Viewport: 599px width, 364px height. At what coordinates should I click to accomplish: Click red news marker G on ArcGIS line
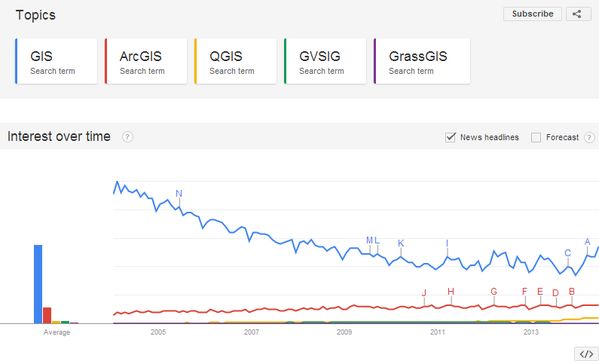tap(494, 291)
